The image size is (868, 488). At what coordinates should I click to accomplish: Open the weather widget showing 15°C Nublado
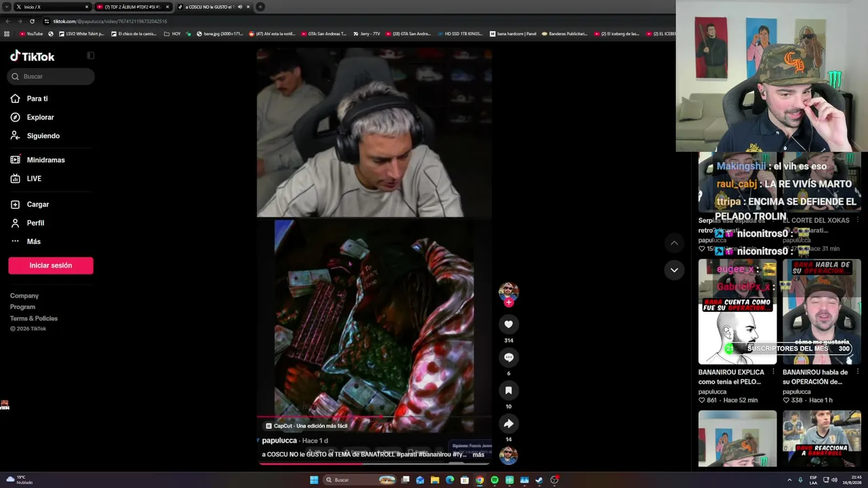click(19, 479)
